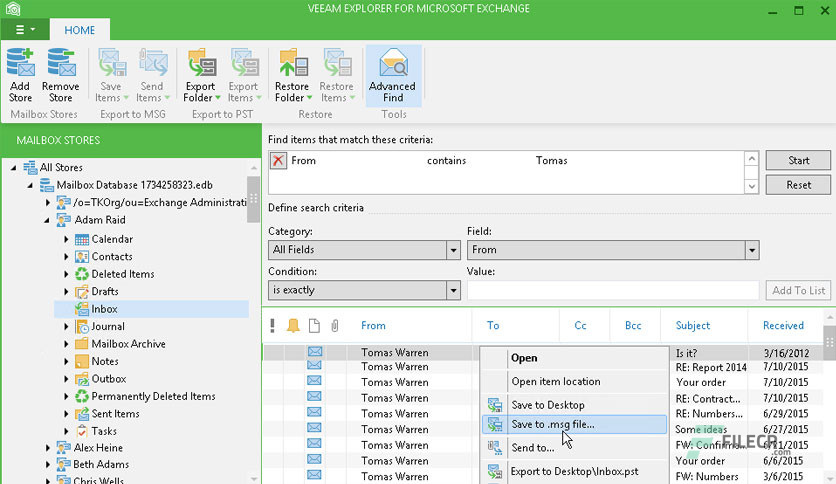Screen dimensions: 836x484
Task: Expand the Alex Heine mailbox
Action: (x=47, y=448)
